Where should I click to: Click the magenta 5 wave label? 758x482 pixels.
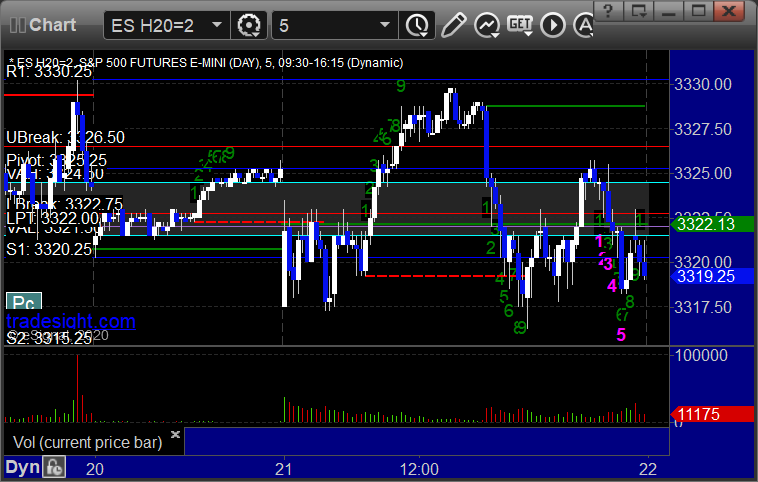[x=621, y=334]
